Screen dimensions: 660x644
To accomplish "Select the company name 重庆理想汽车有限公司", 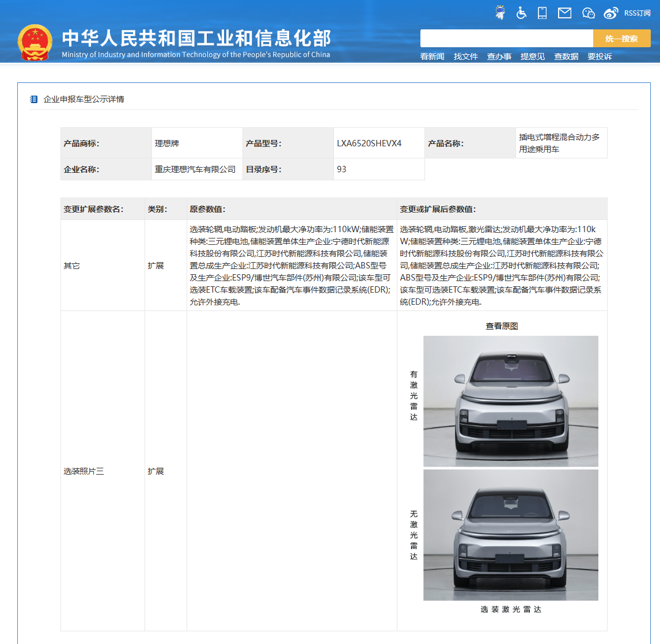I will click(195, 169).
